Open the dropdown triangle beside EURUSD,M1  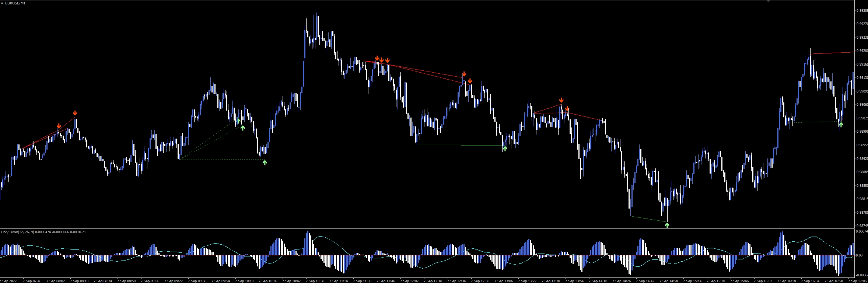pos(2,3)
